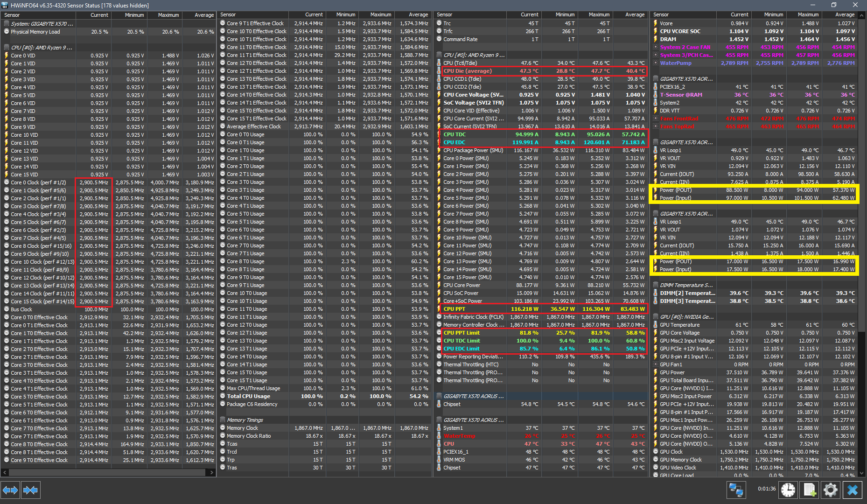The image size is (867, 504).
Task: Select the Core 15 Clock (perf #14/15) row
Action: coord(109,301)
